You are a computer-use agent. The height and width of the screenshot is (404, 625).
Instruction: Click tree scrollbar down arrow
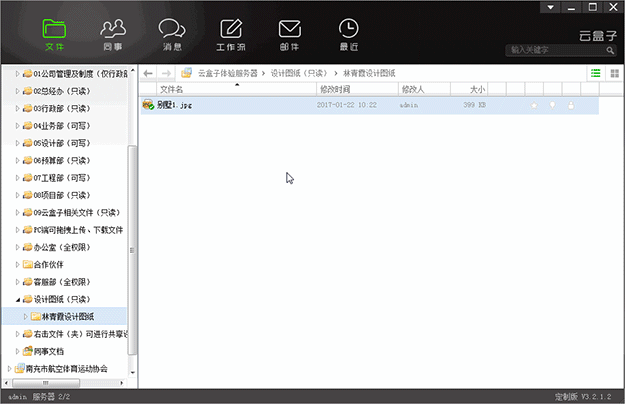pyautogui.click(x=132, y=373)
